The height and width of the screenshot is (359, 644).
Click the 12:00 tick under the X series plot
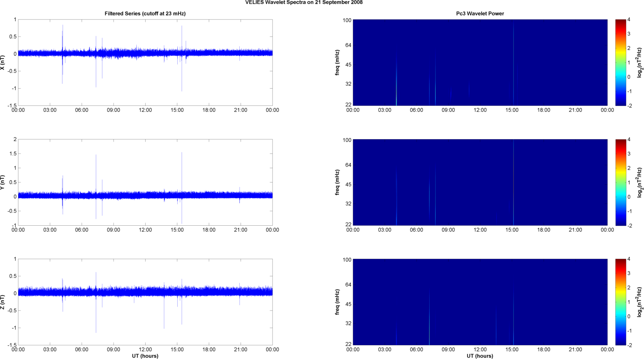145,110
